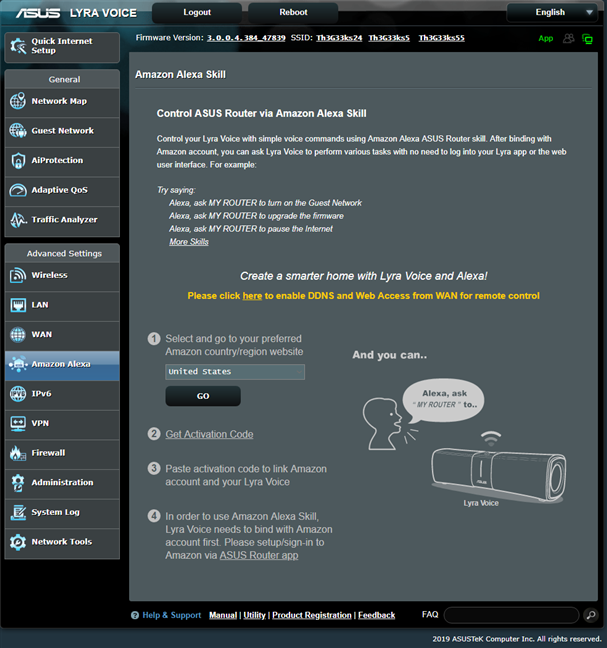Click the IPv6 globe icon

tap(18, 394)
